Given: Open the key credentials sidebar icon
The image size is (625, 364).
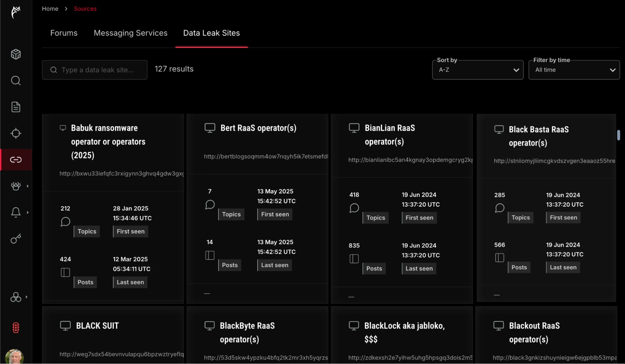Looking at the screenshot, I should [16, 239].
